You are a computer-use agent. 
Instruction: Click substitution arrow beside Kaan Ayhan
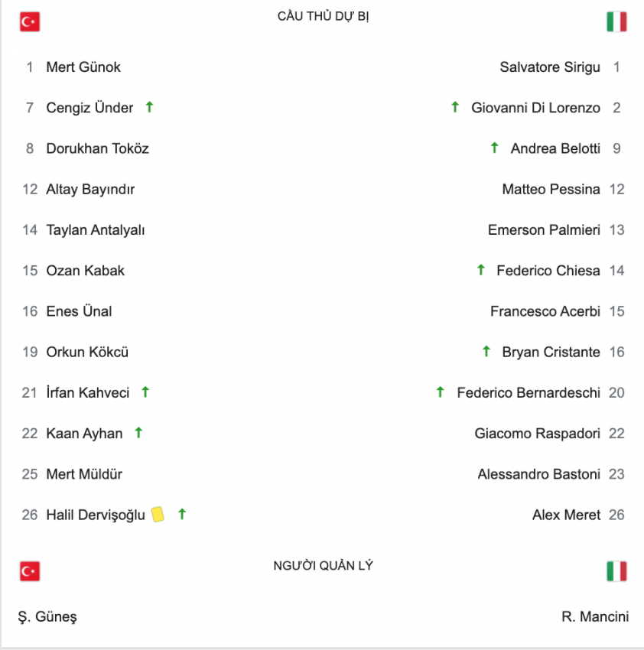coord(139,433)
